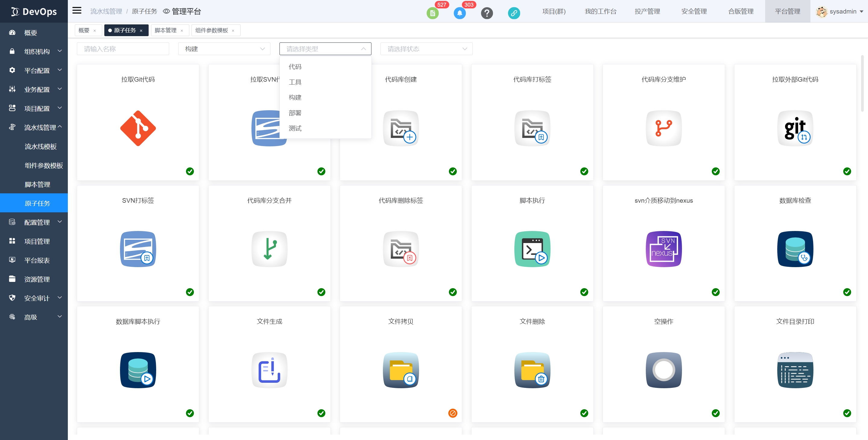
Task: Click the 空操作 circle icon
Action: coord(664,370)
